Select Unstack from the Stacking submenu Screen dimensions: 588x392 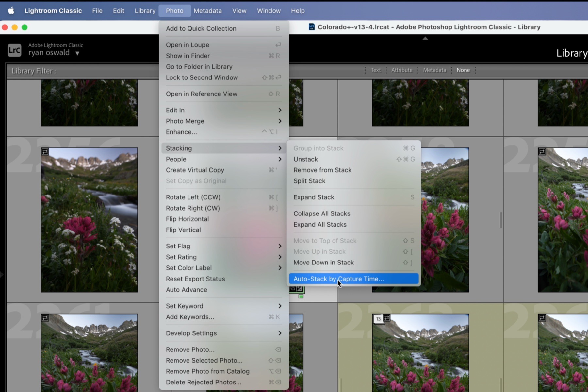tap(354, 159)
